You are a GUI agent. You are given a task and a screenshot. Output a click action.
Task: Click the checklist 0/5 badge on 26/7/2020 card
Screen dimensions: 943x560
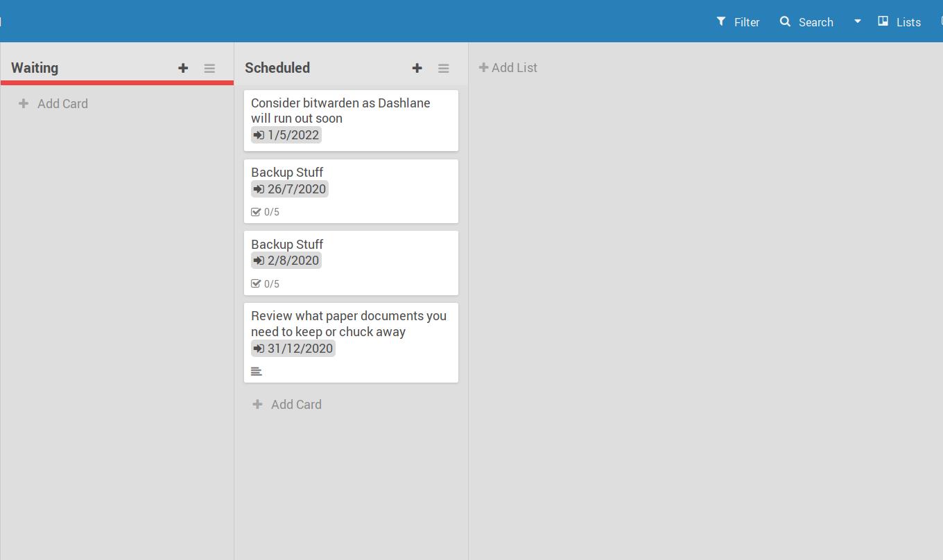[x=266, y=212]
